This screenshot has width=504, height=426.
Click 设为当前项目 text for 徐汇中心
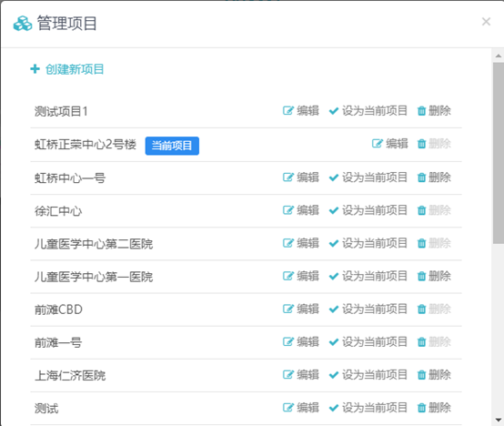click(x=375, y=210)
